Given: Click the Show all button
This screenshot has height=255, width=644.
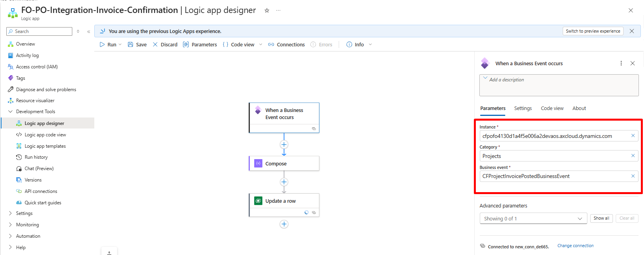Looking at the screenshot, I should click(601, 218).
